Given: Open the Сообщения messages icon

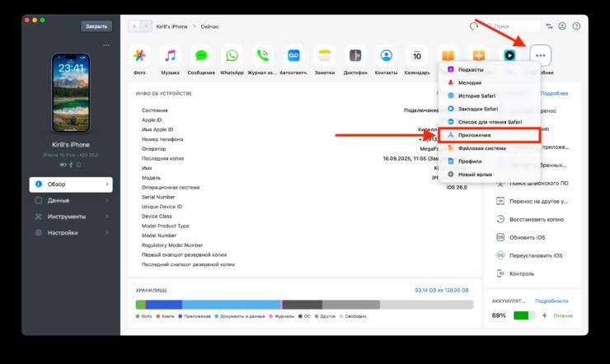Looking at the screenshot, I should tap(201, 56).
